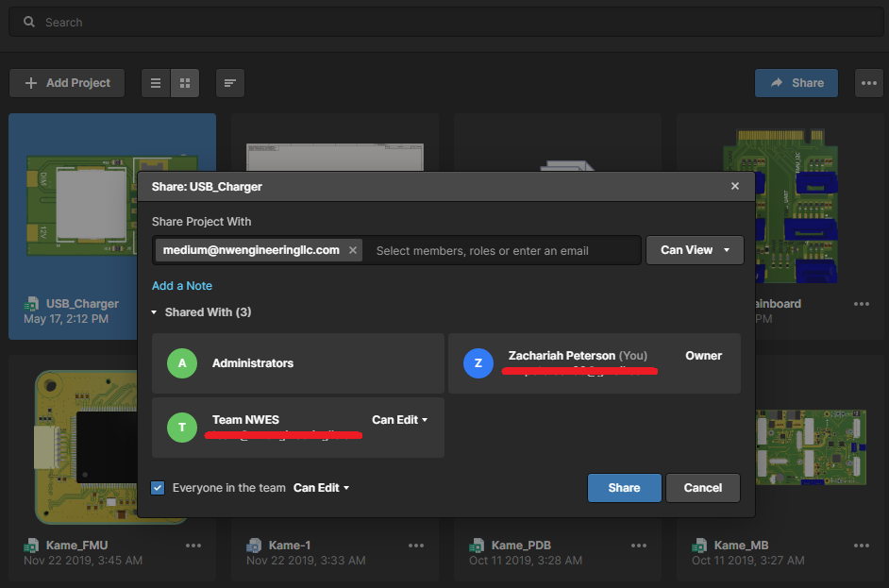Viewport: 889px width, 588px height.
Task: Click the Kame_MB project file icon
Action: click(x=699, y=546)
